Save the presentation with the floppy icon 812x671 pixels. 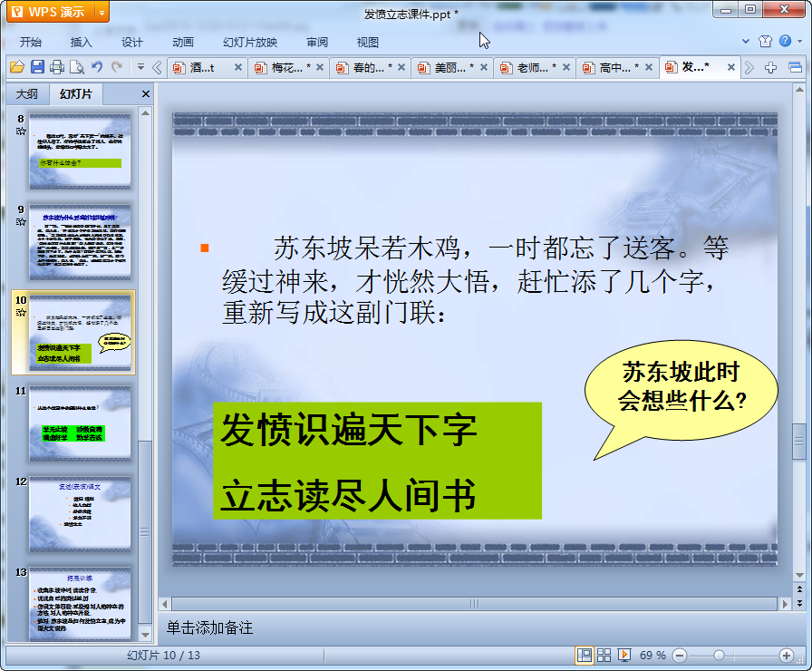tap(37, 67)
